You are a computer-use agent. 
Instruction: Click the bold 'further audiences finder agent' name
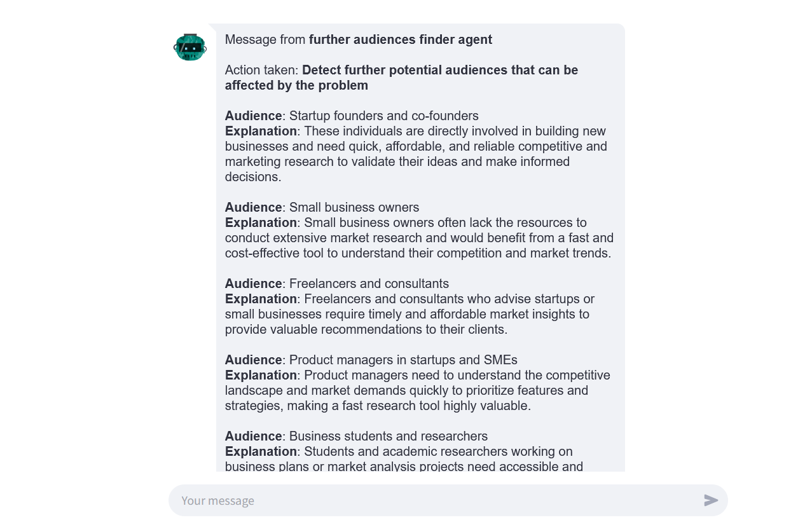[x=401, y=39]
